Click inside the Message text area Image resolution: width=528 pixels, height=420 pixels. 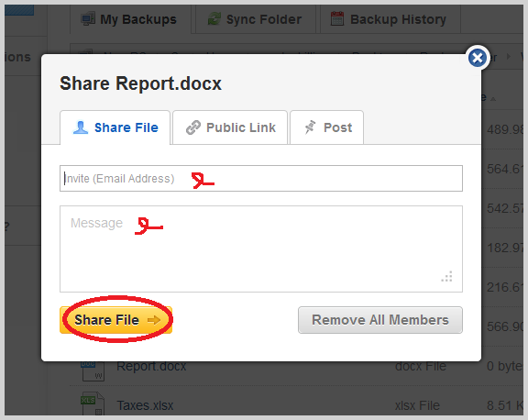tap(261, 249)
